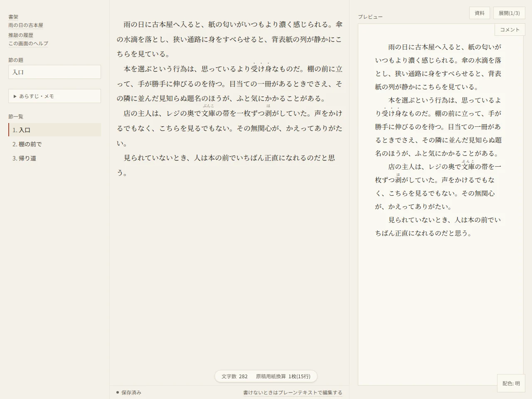532x399 pixels.
Task: Select section 2. 棚の前で
Action: [54, 144]
